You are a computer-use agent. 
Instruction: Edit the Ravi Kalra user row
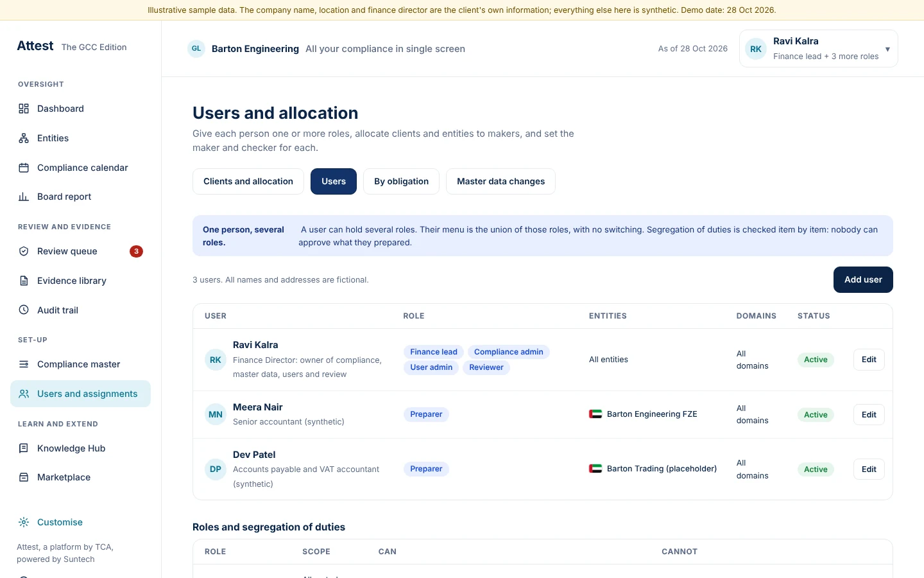tap(869, 360)
